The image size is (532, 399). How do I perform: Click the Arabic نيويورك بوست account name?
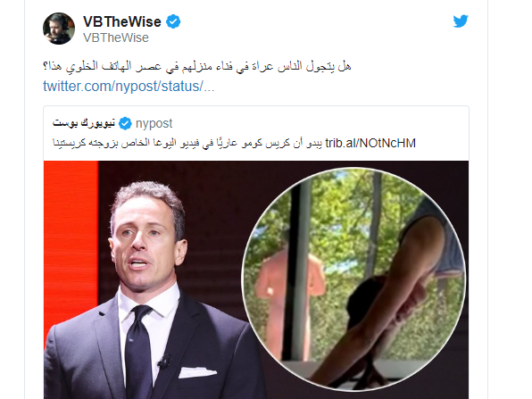[84, 123]
